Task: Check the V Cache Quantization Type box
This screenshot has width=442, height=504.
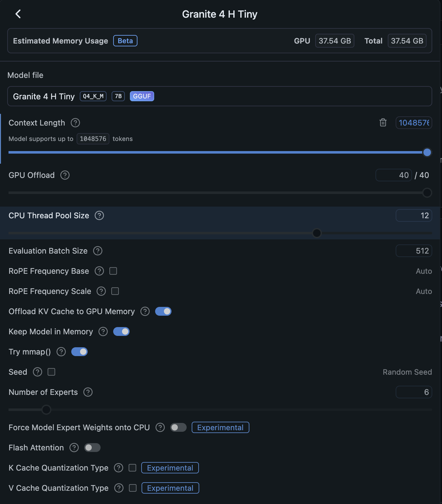Action: [x=133, y=488]
